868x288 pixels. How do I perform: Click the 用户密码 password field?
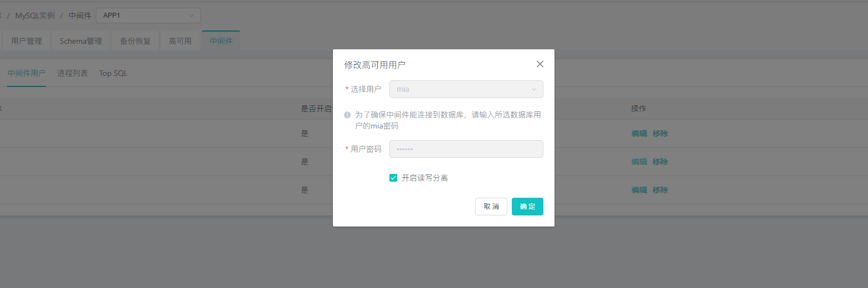click(x=466, y=149)
